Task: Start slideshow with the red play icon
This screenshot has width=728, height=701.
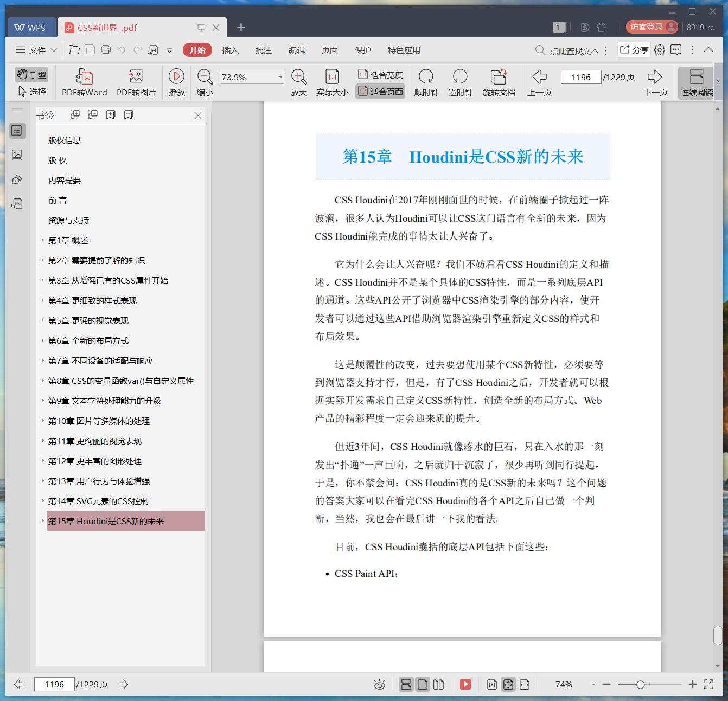Action: coord(465,684)
